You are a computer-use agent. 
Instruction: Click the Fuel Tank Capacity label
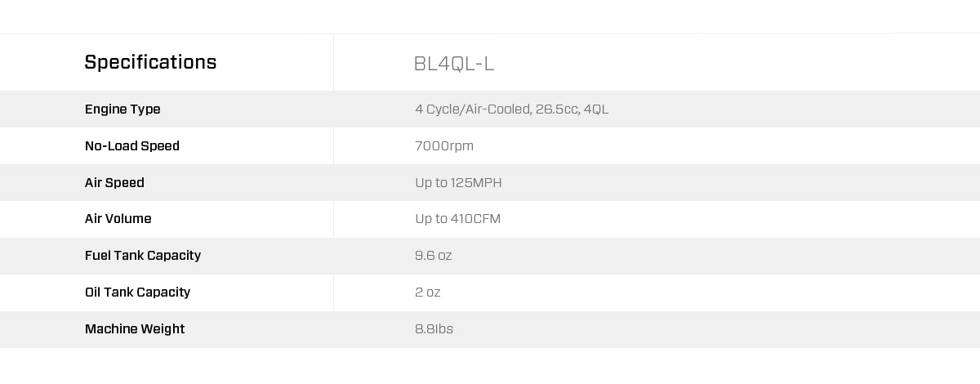(x=143, y=256)
